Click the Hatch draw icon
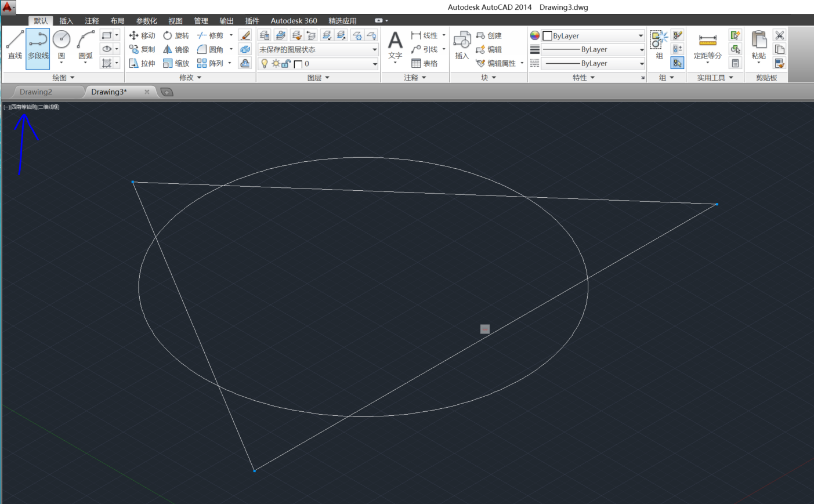814x504 pixels. 107,63
